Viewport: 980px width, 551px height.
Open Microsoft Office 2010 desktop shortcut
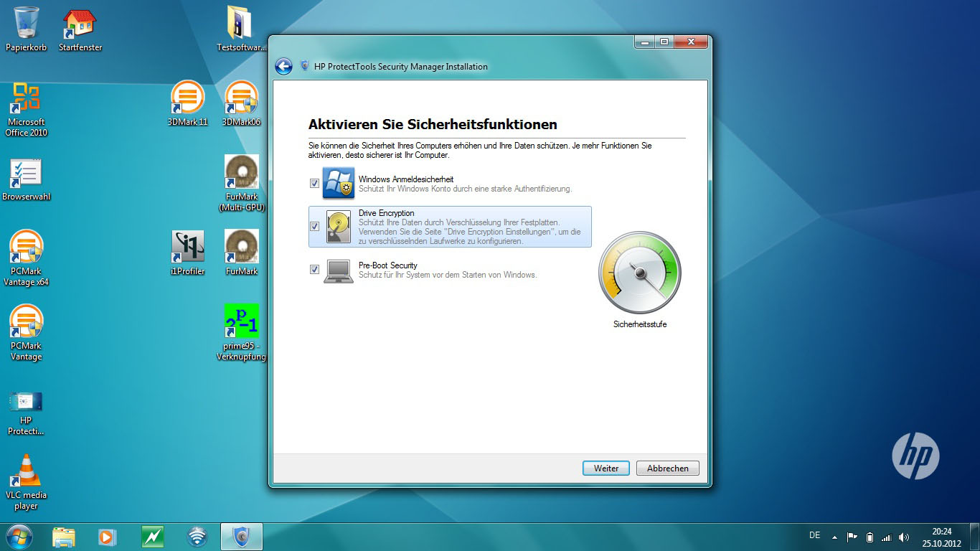click(x=27, y=109)
